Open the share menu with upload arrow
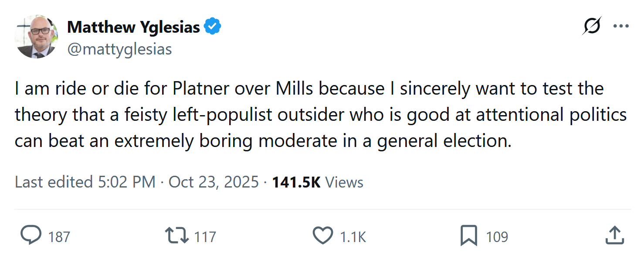 tap(613, 236)
